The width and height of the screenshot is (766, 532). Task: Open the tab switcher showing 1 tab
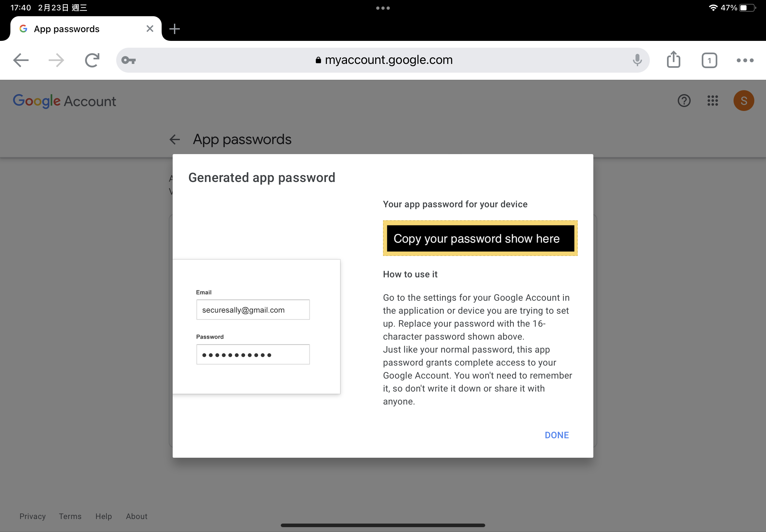(x=709, y=60)
